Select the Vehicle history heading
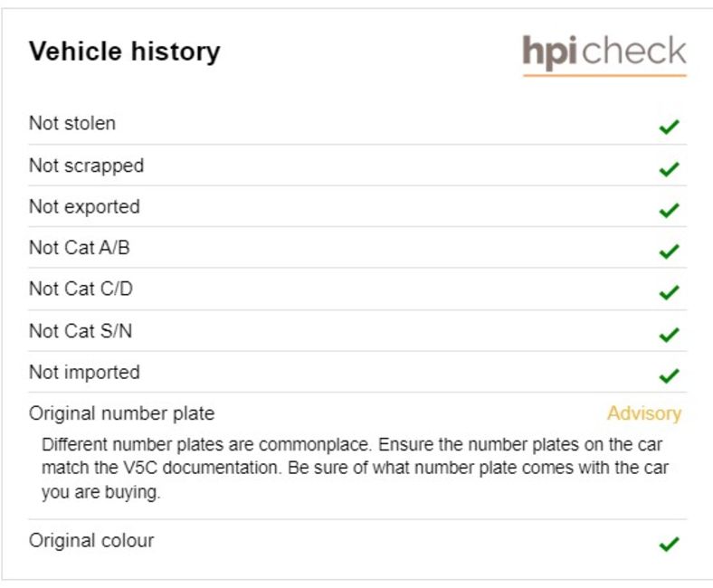The height and width of the screenshot is (588, 713). [125, 52]
